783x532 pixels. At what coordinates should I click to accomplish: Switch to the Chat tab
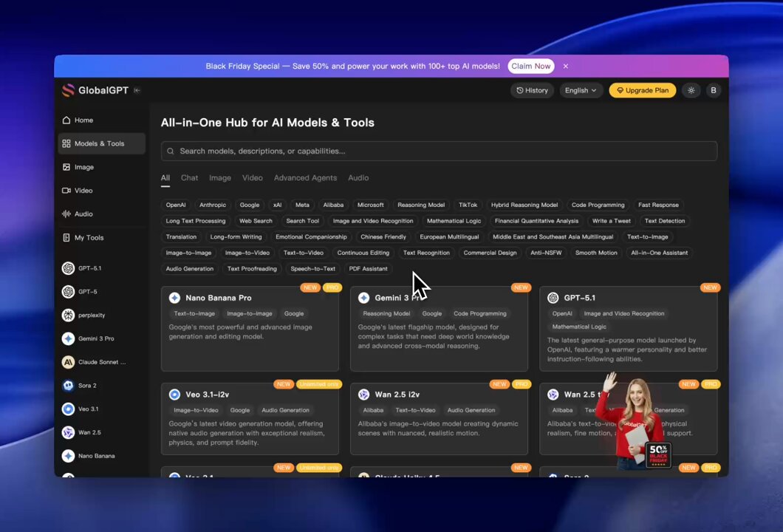click(189, 178)
